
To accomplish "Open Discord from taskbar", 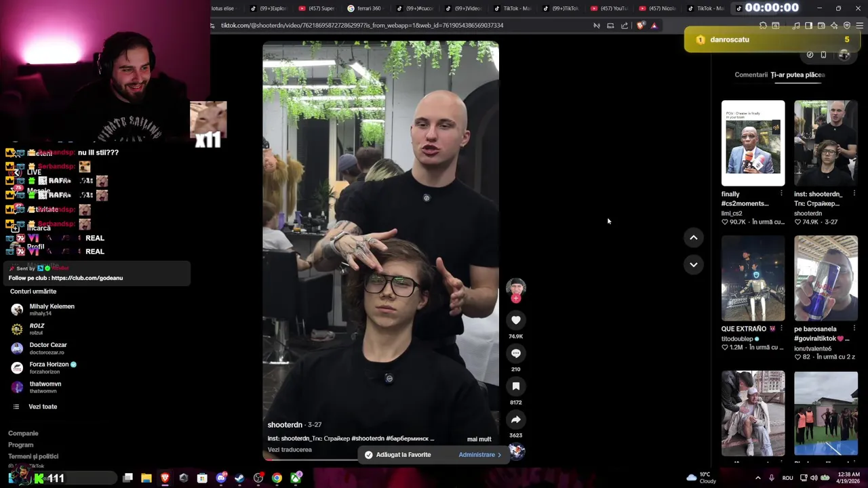I will click(220, 478).
